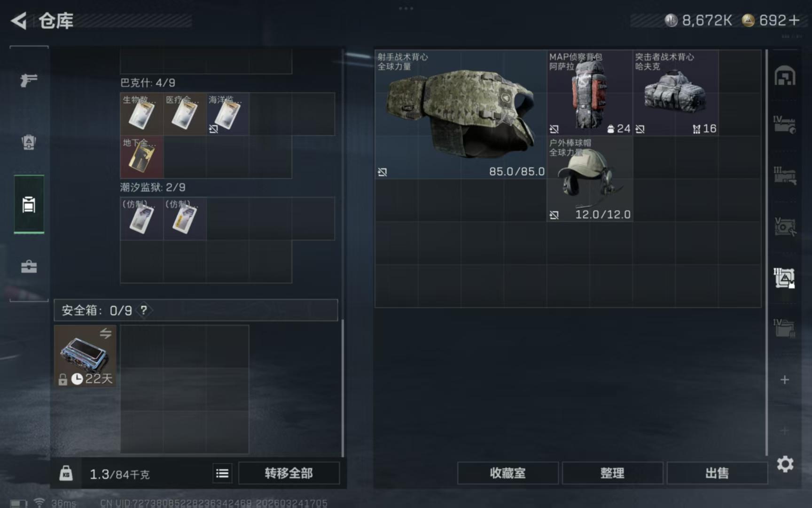The image size is (812, 508).
Task: Add a new storage box with plus
Action: point(785,380)
